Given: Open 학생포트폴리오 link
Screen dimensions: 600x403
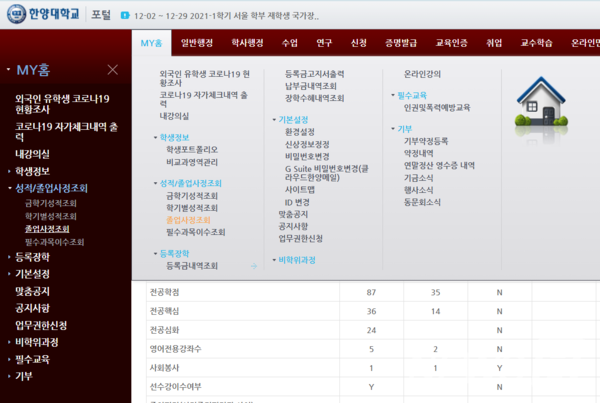Looking at the screenshot, I should point(192,150).
